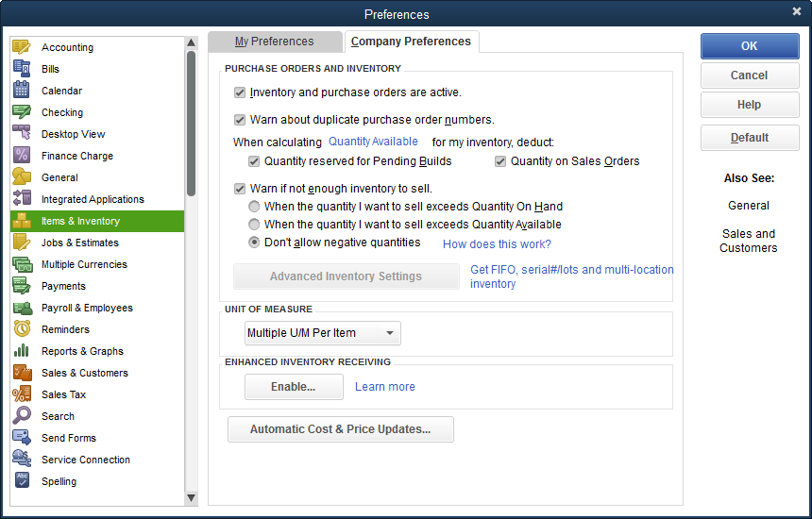Toggle Quantity reserved for Pending Builds checkbox
This screenshot has width=812, height=519.
click(254, 161)
